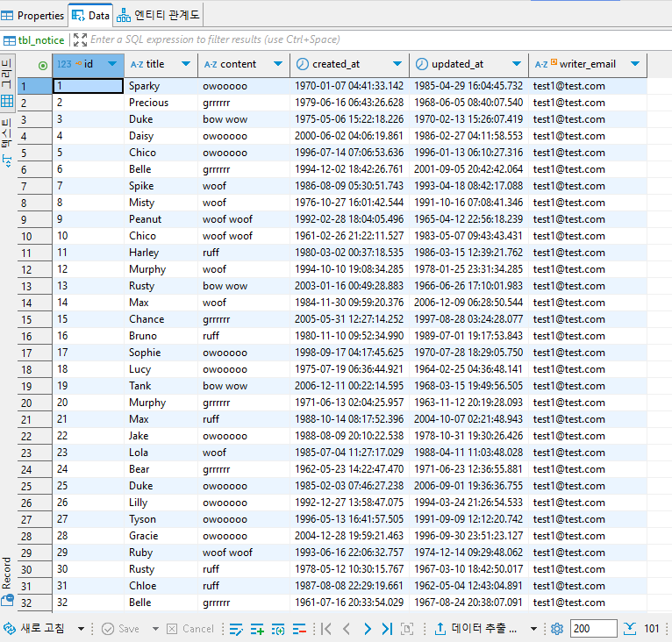Screen dimensions: 672x642
Task: Click the "Sophie" title cell
Action: [x=161, y=353]
